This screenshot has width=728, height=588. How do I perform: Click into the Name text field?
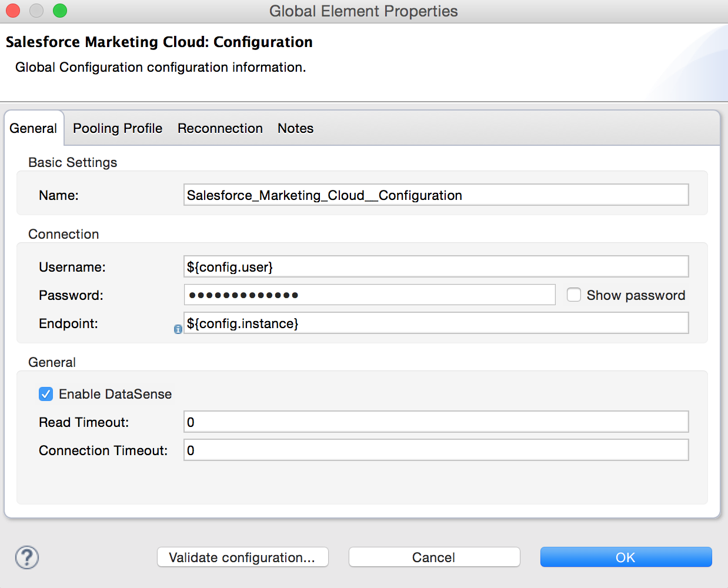(436, 195)
